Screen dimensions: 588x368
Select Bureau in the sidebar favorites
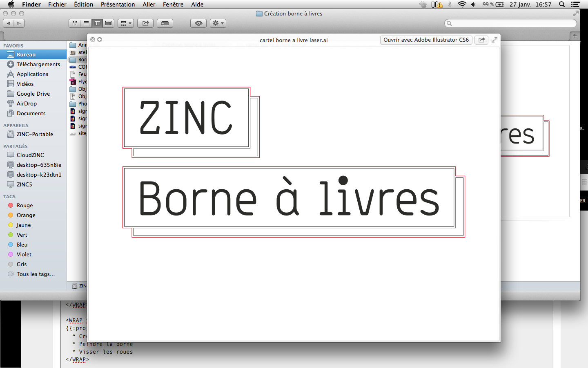tap(33, 54)
